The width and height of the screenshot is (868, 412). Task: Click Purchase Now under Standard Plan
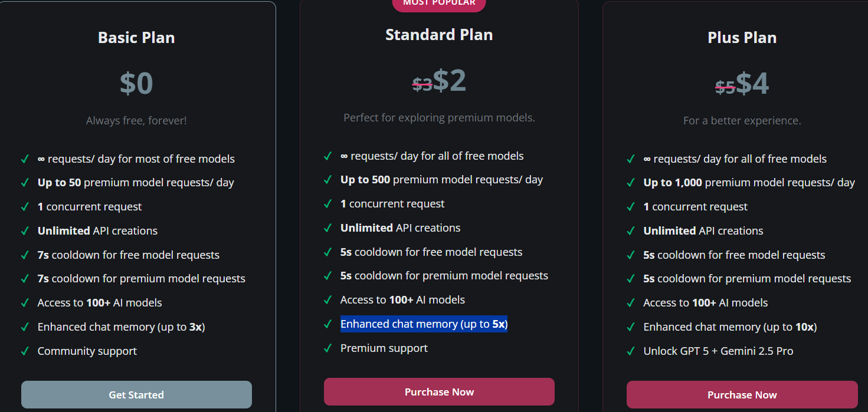click(x=439, y=392)
